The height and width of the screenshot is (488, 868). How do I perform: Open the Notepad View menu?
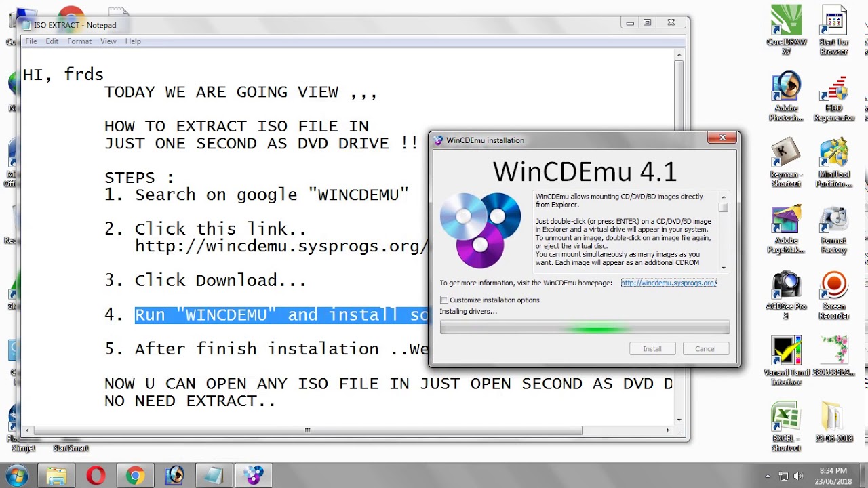(x=108, y=41)
